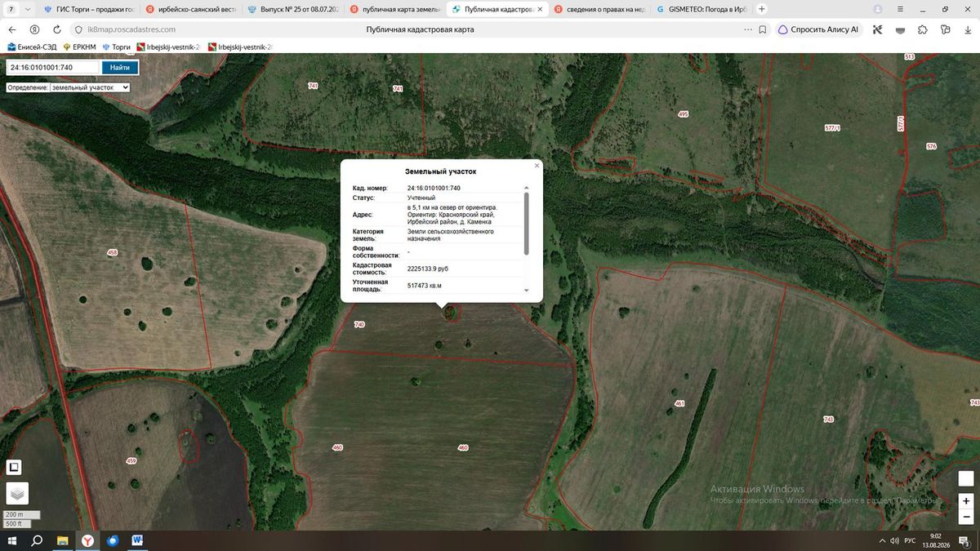
Task: Switch to сведения о правах tab
Action: pos(599,9)
